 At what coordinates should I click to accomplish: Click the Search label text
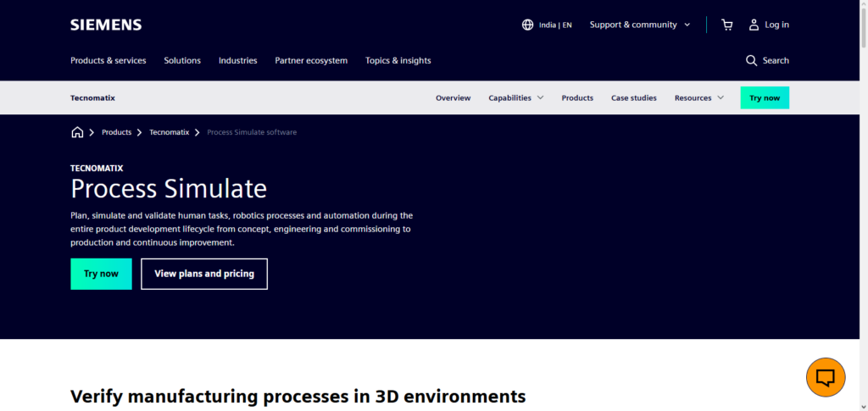coord(776,60)
